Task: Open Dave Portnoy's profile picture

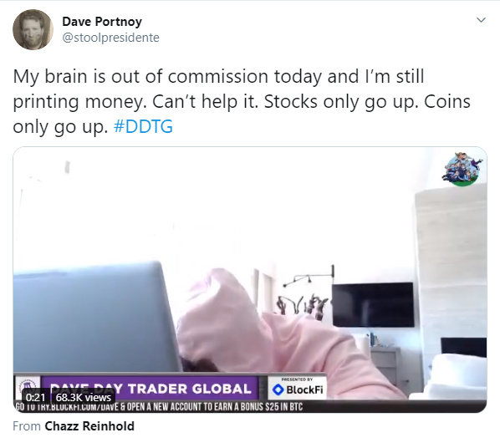Action: 33,29
